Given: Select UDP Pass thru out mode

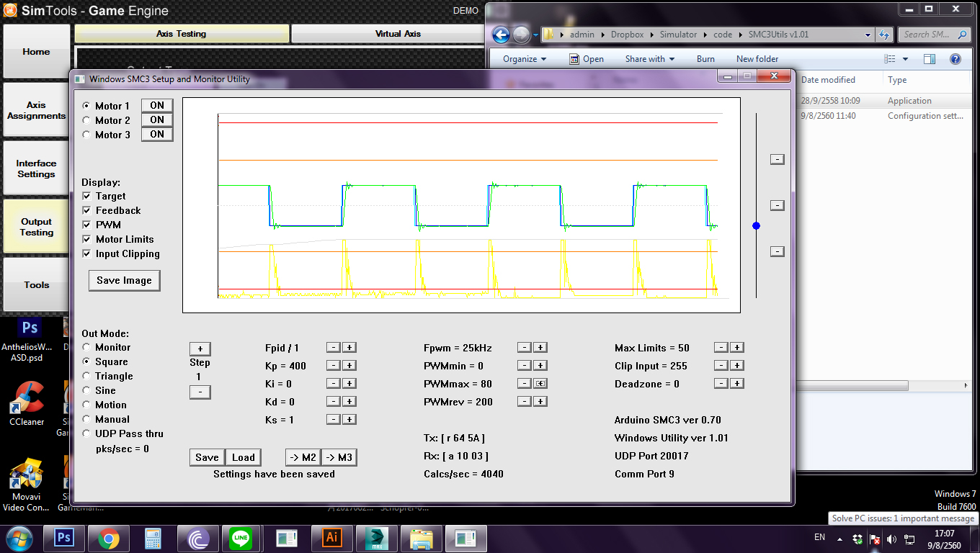Looking at the screenshot, I should pyautogui.click(x=86, y=433).
